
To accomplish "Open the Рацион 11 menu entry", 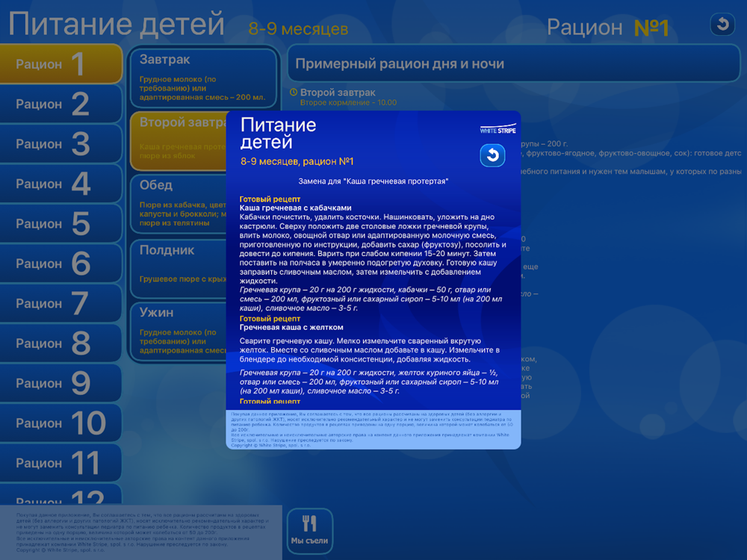I will click(61, 463).
